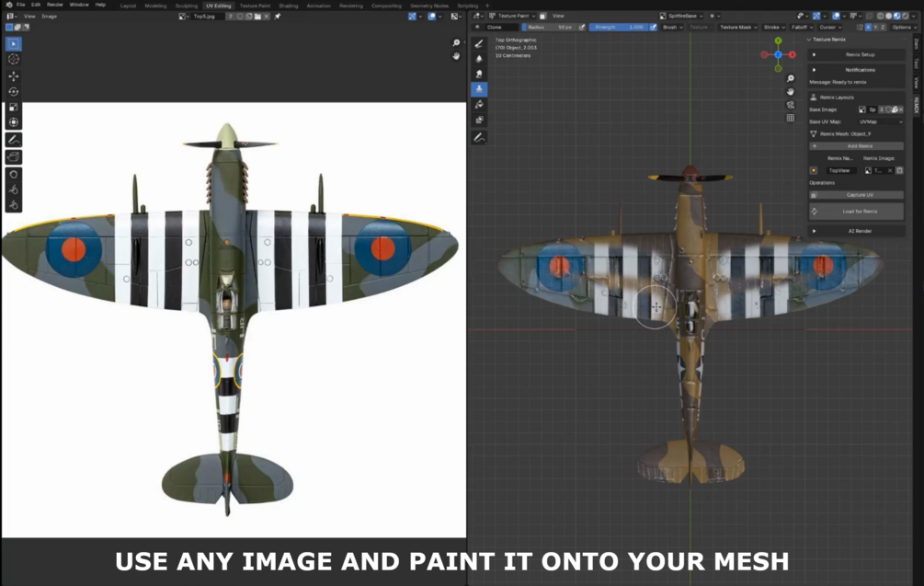Open the REMIX sidebar tab
Image resolution: width=924 pixels, height=586 pixels.
(917, 105)
